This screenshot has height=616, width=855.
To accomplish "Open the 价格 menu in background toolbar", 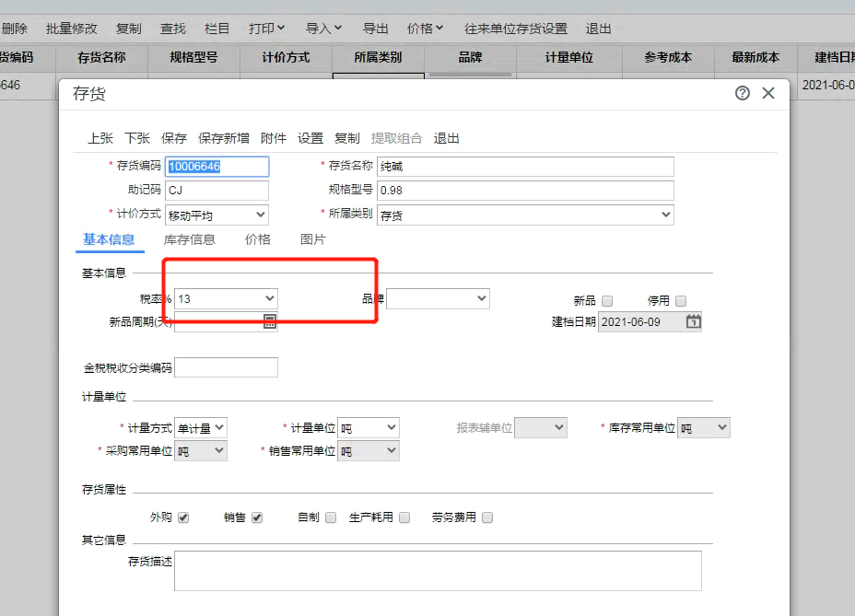I will click(425, 29).
